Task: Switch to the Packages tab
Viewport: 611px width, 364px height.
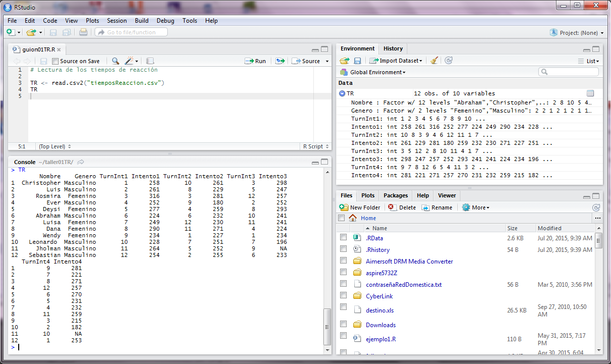Action: tap(396, 195)
